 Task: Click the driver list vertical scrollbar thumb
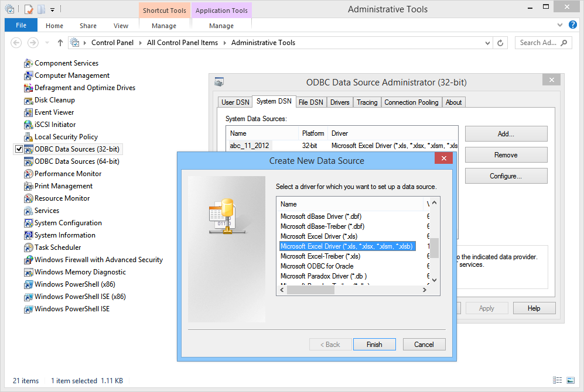coord(434,248)
